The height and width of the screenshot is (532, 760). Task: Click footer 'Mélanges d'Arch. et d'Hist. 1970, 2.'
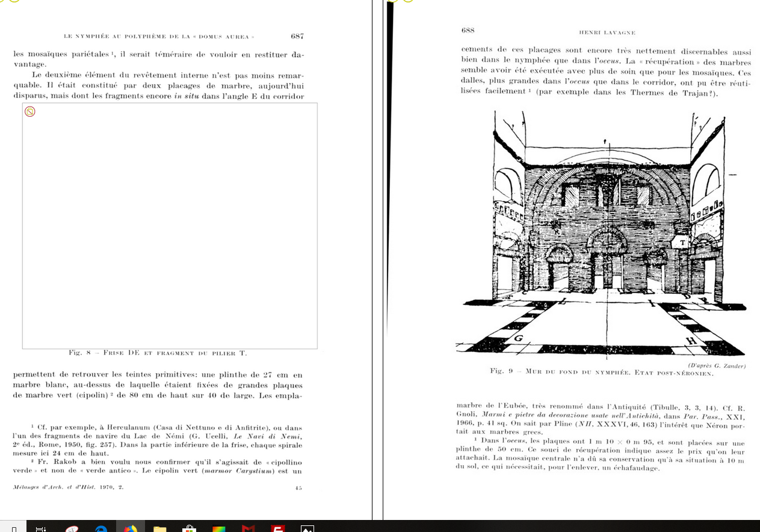click(68, 486)
